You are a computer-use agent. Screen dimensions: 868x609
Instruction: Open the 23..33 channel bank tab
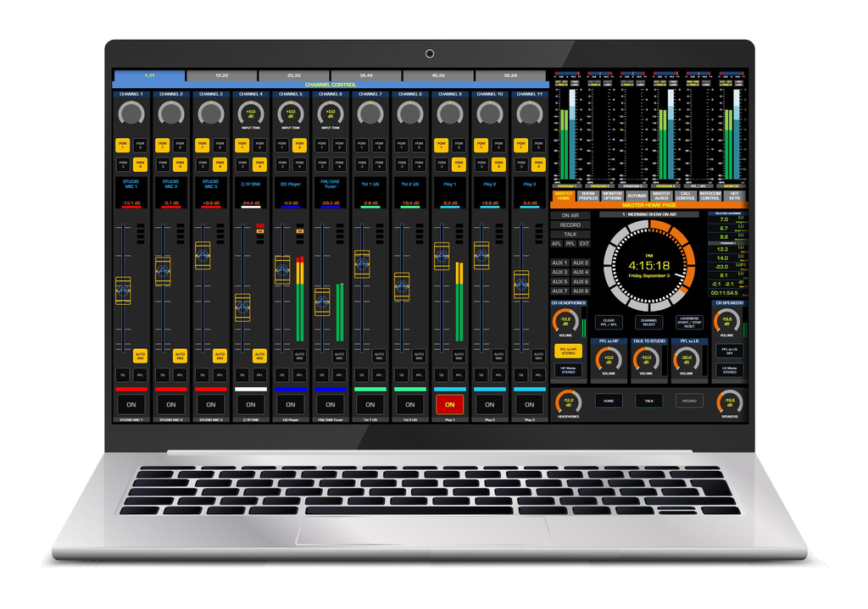(x=294, y=75)
